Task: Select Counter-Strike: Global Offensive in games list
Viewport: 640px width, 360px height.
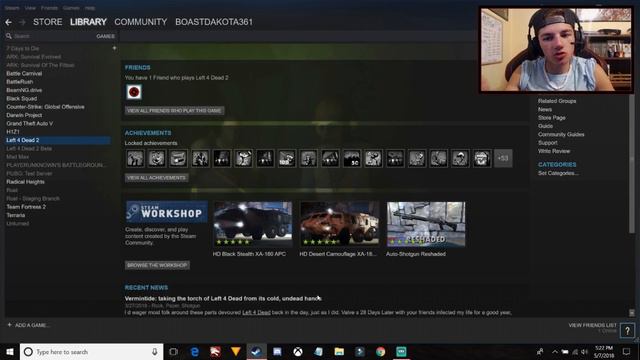Action: point(45,107)
